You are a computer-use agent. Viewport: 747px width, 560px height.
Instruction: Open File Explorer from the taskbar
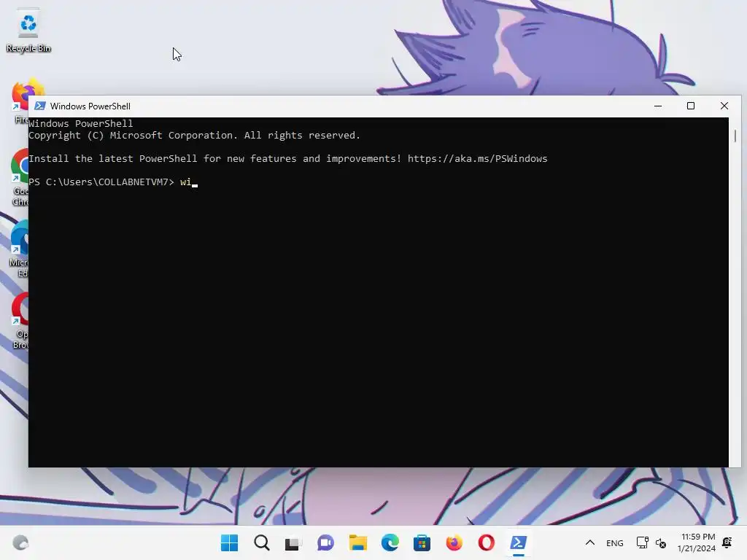point(357,542)
